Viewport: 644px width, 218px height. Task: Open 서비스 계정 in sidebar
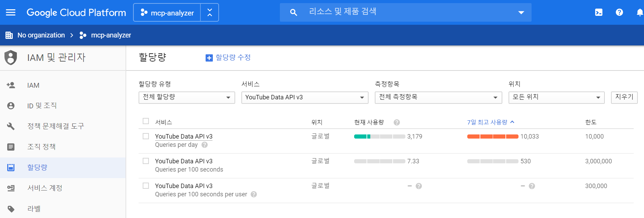[63, 188]
